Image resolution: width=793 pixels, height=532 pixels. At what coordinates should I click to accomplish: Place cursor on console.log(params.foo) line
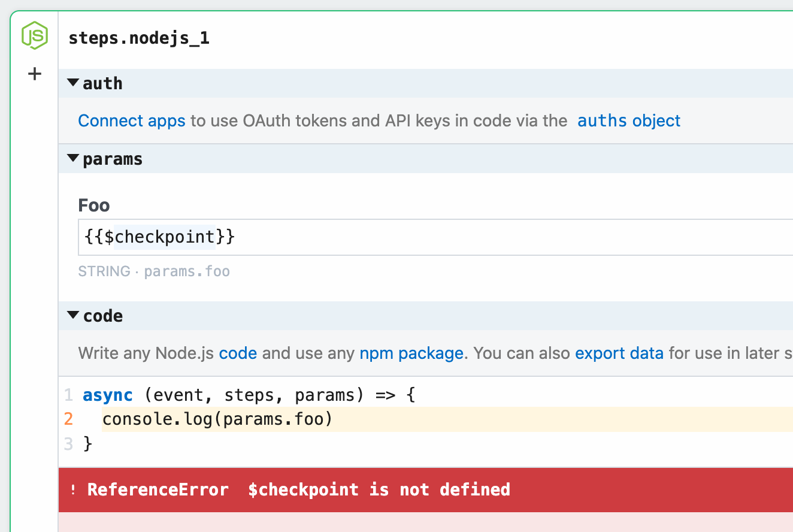click(217, 419)
